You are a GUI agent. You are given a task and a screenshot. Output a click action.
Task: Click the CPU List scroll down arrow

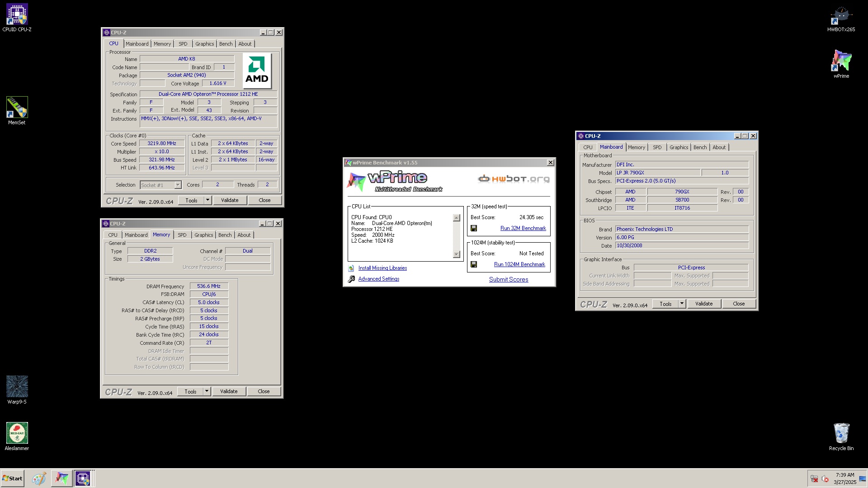point(457,254)
